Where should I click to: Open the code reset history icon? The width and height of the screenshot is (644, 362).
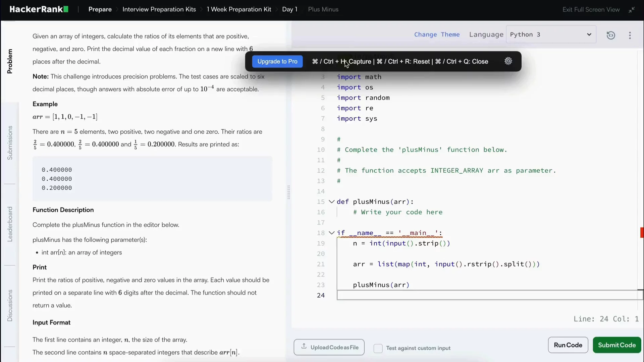click(611, 35)
